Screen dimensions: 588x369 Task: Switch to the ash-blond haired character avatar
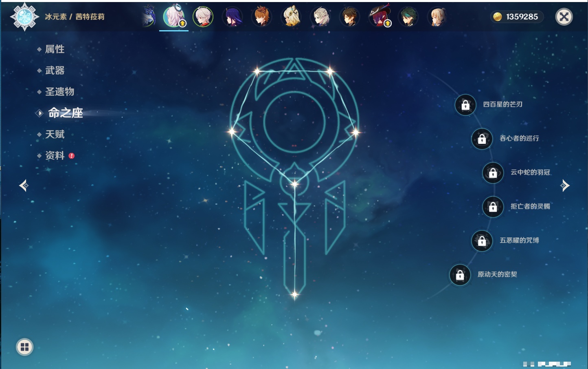click(x=320, y=17)
